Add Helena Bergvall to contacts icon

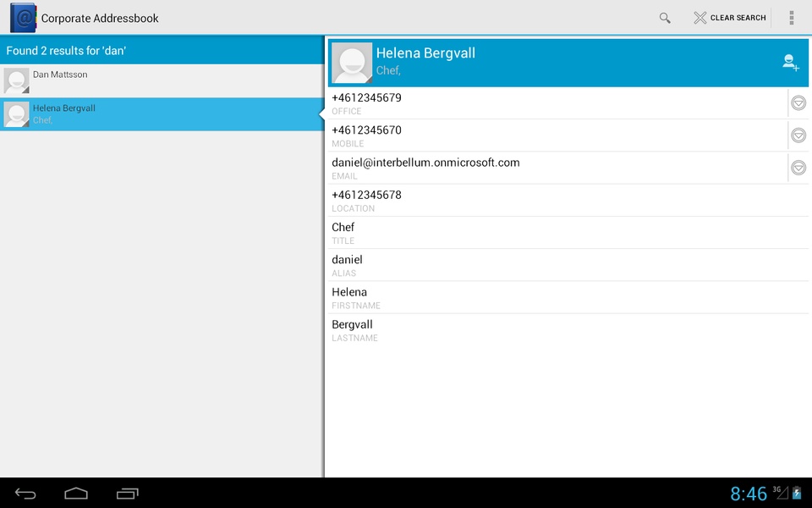click(x=790, y=63)
